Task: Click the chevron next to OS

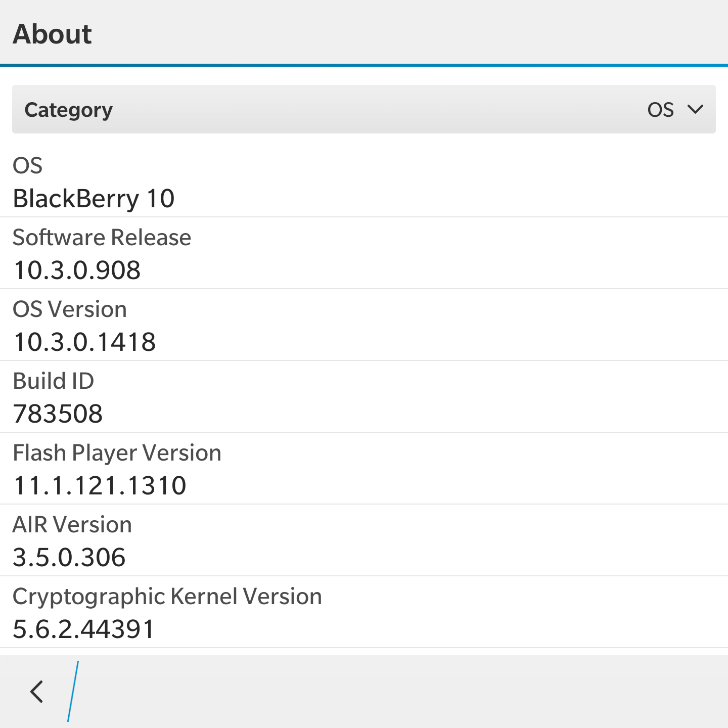Action: click(x=696, y=109)
